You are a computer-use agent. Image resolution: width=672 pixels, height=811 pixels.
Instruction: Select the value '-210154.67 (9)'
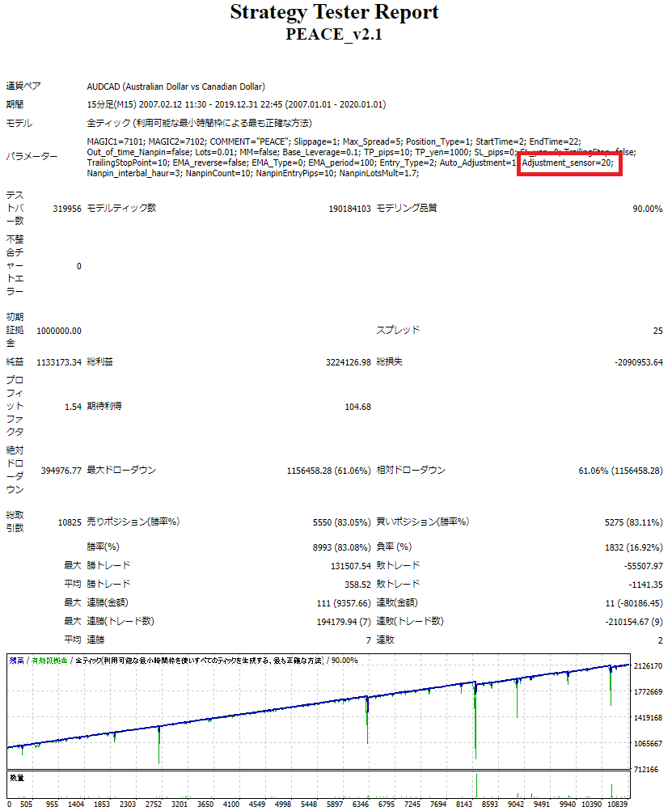point(634,622)
